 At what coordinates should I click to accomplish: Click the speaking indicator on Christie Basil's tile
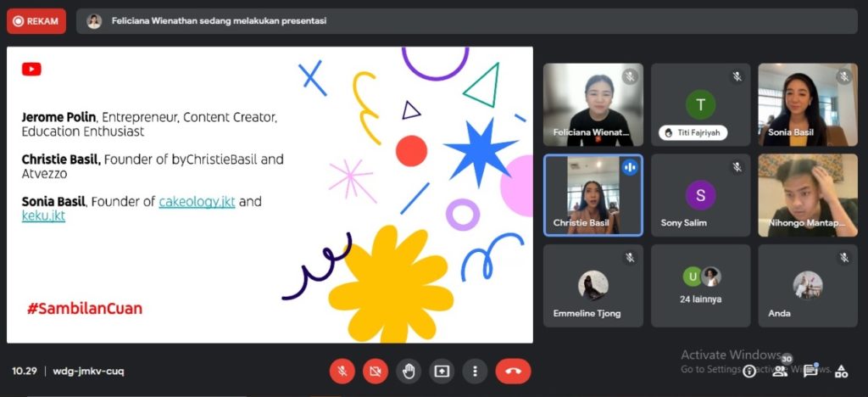tap(630, 166)
